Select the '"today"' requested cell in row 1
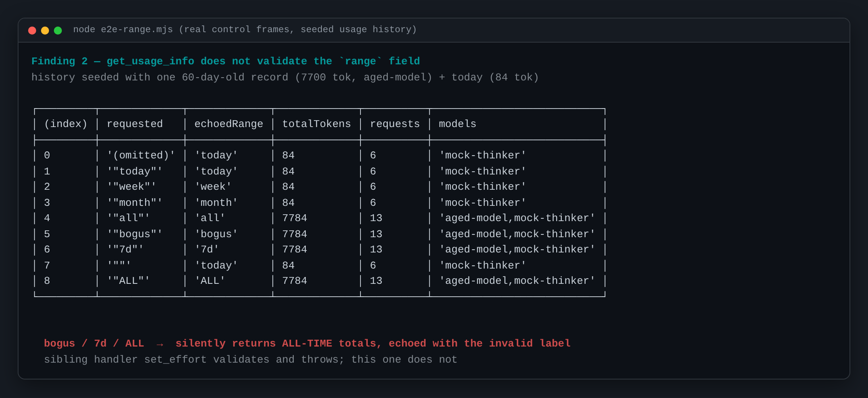 click(x=135, y=171)
